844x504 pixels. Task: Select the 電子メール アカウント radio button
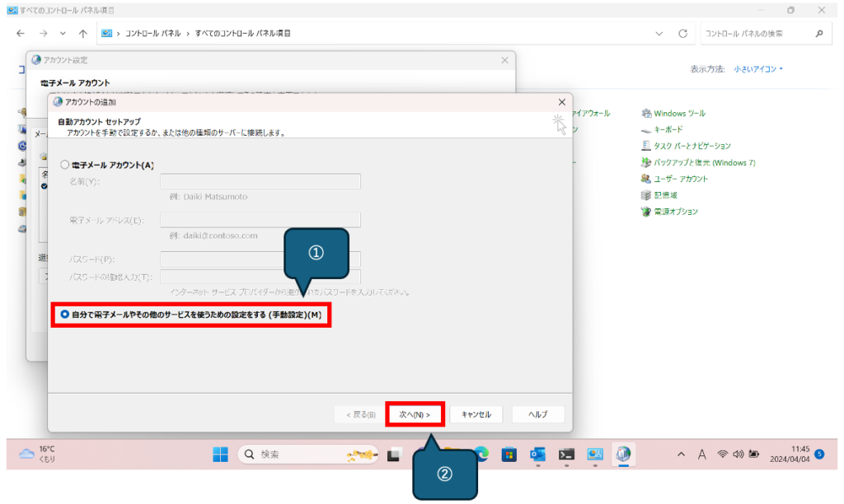(x=65, y=165)
